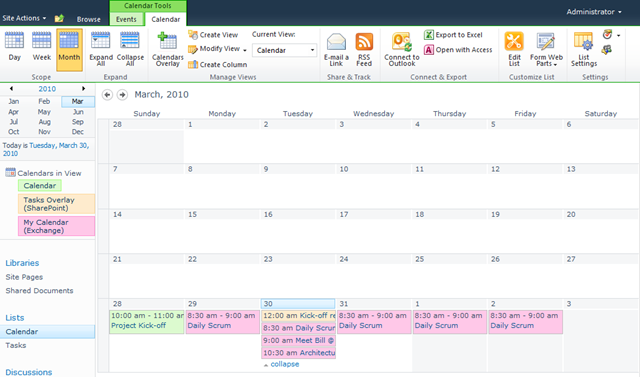Switch to the Day scope view

[x=14, y=47]
